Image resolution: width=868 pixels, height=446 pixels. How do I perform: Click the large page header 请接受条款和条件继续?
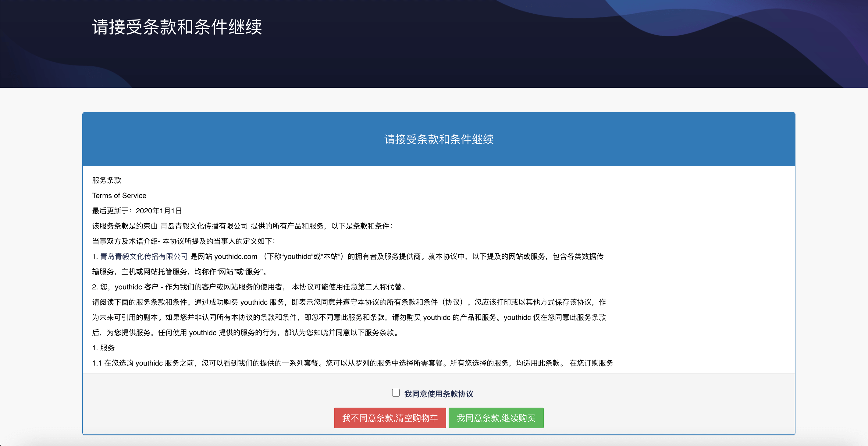[177, 27]
